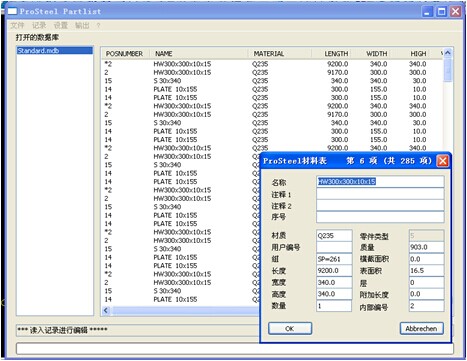Click the ProSteel Partlist window icon
Screen dimensions: 467x361
click(12, 11)
